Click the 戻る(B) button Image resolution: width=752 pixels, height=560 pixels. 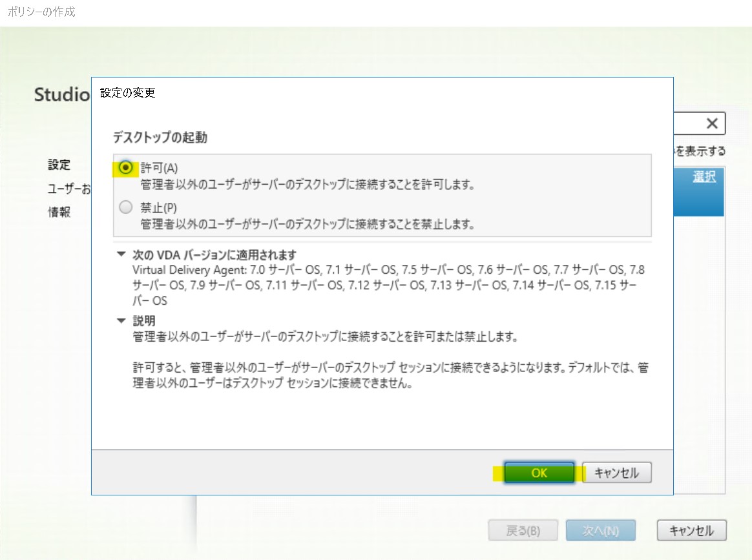(x=523, y=530)
